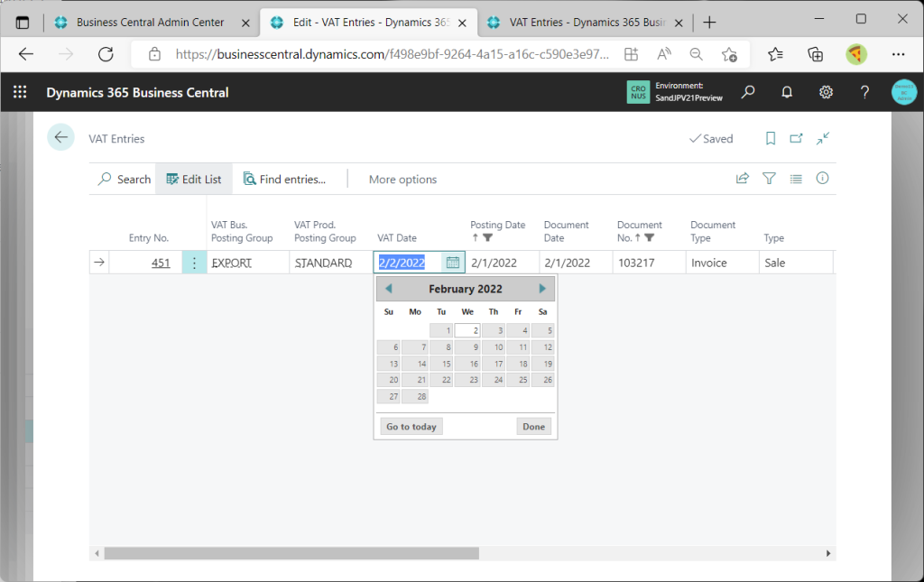Image resolution: width=924 pixels, height=582 pixels.
Task: Click the browser address bar URL
Action: pyautogui.click(x=392, y=54)
